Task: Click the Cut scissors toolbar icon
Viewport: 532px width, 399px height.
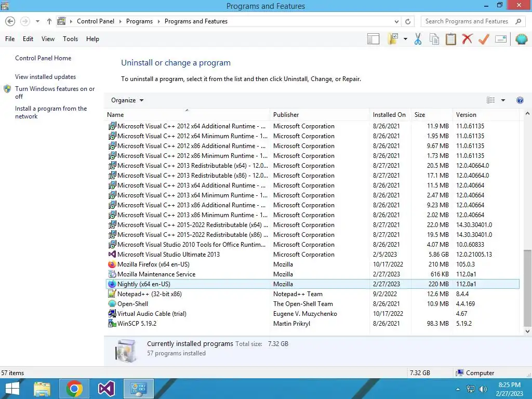Action: [x=418, y=39]
